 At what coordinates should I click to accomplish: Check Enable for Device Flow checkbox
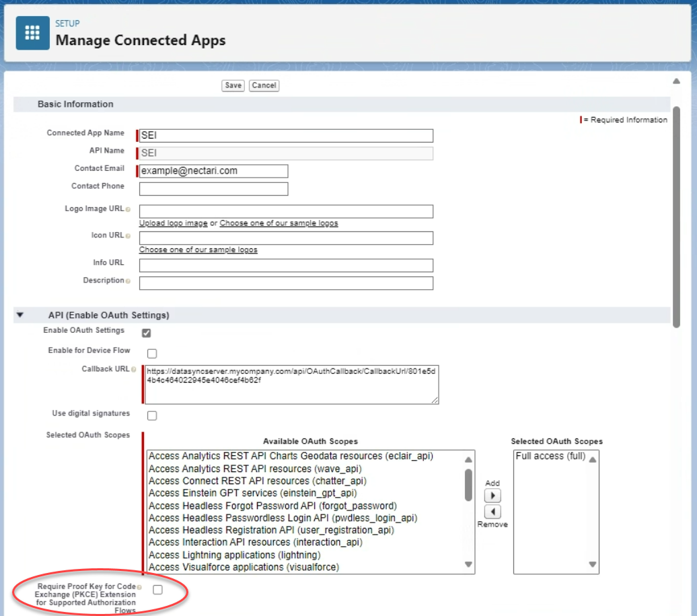tap(152, 353)
